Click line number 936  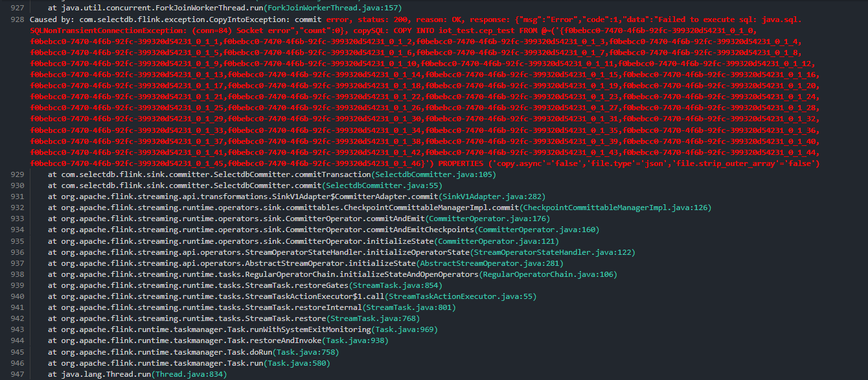point(17,252)
